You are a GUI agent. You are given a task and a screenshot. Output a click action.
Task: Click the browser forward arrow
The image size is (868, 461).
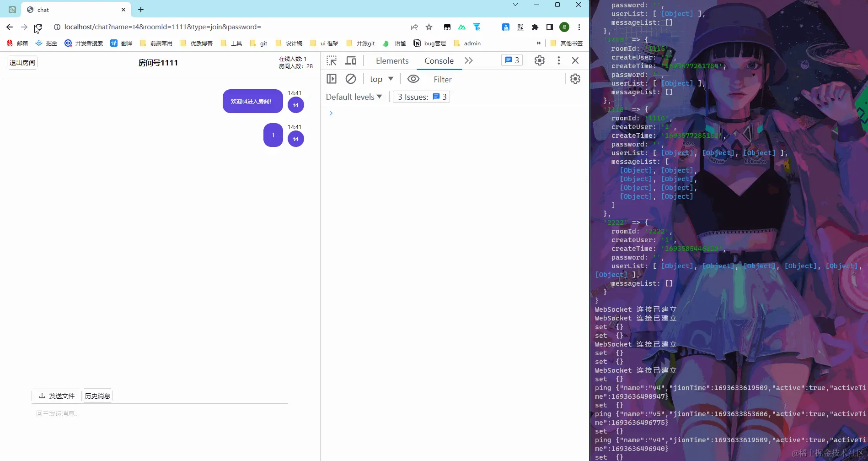(x=24, y=27)
